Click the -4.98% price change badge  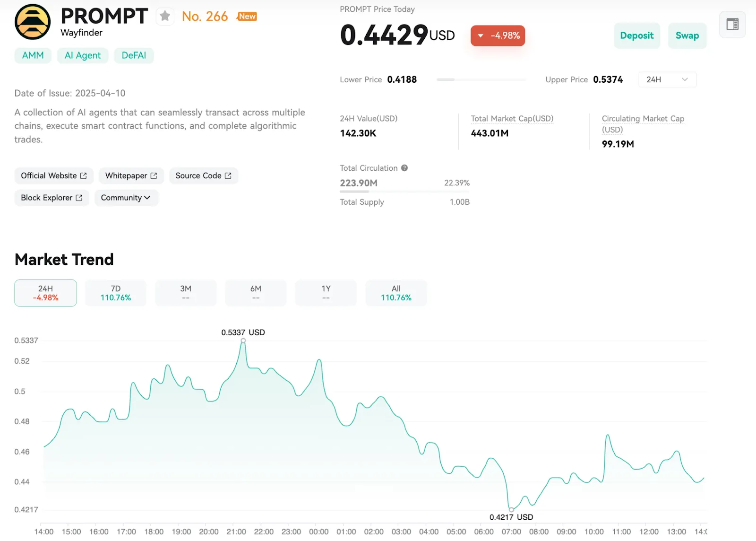pos(498,35)
